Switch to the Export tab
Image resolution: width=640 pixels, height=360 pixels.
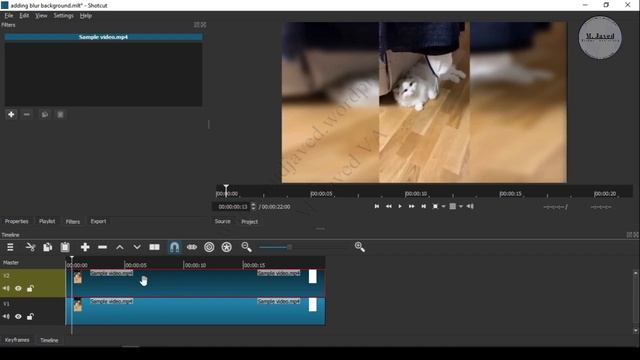pyautogui.click(x=98, y=221)
